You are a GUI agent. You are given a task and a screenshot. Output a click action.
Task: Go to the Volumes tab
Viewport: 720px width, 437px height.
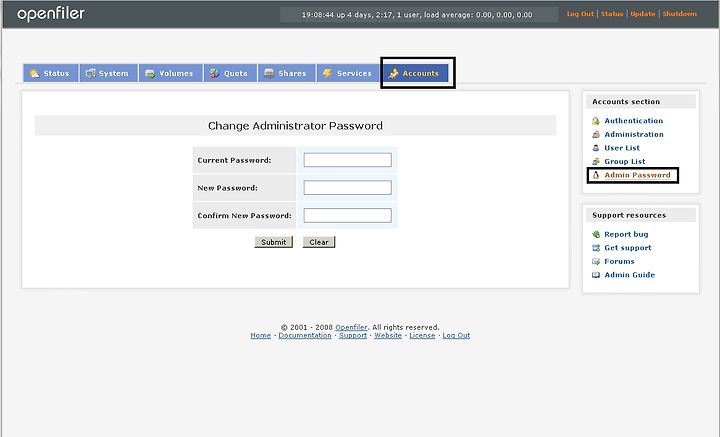pyautogui.click(x=170, y=73)
